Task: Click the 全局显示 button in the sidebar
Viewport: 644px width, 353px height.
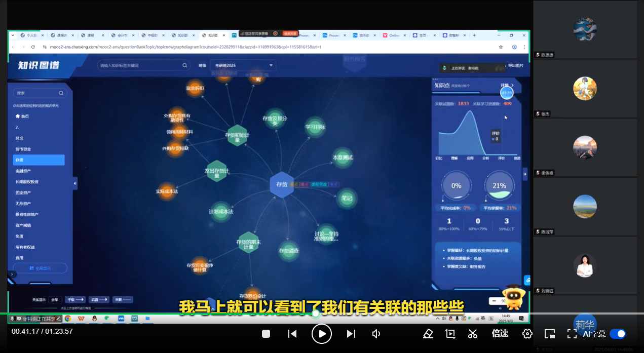Action: [x=40, y=267]
